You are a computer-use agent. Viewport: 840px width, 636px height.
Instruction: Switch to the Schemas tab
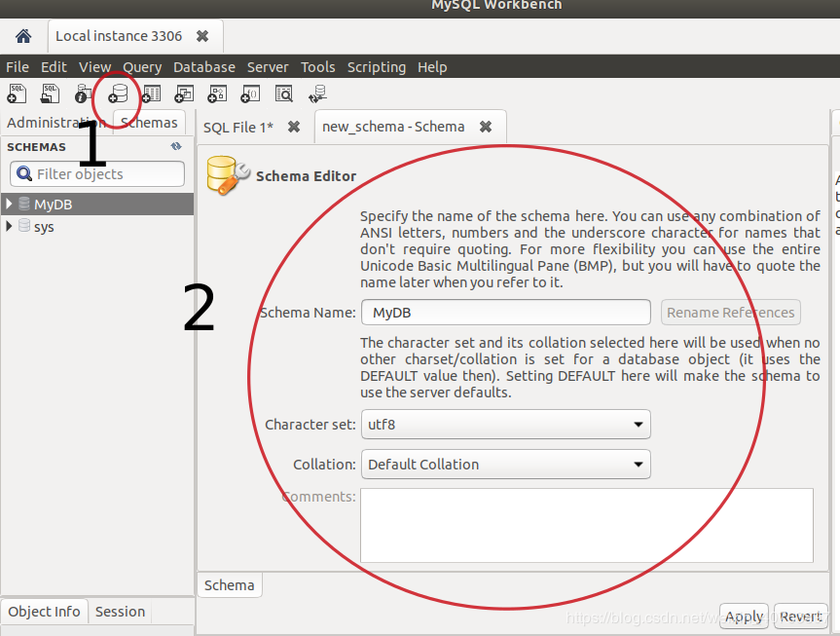150,123
